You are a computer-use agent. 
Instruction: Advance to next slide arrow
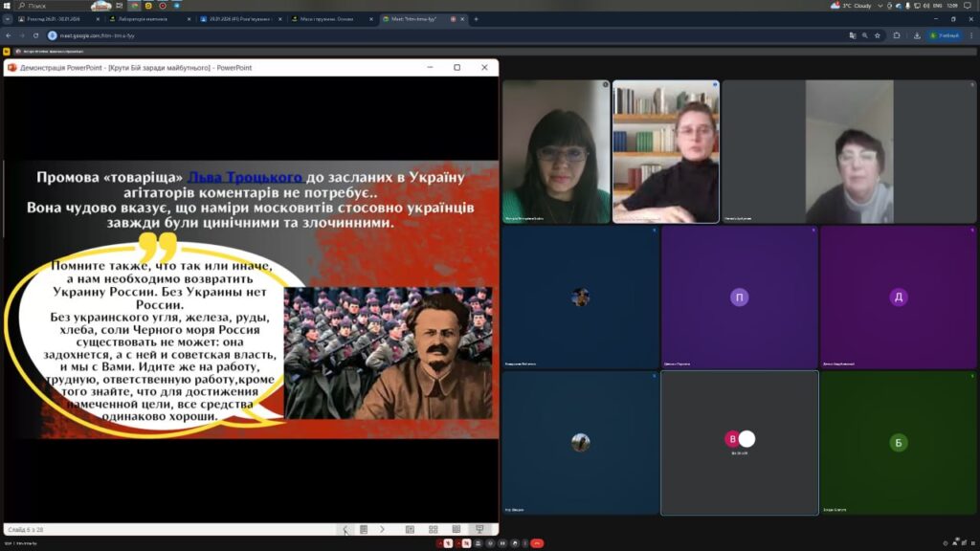(x=382, y=529)
